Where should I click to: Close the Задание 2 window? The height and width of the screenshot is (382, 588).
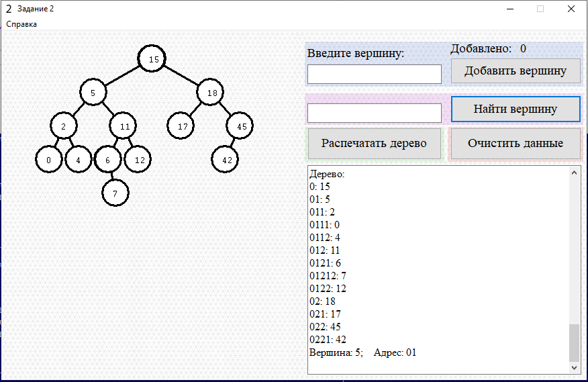tap(571, 9)
